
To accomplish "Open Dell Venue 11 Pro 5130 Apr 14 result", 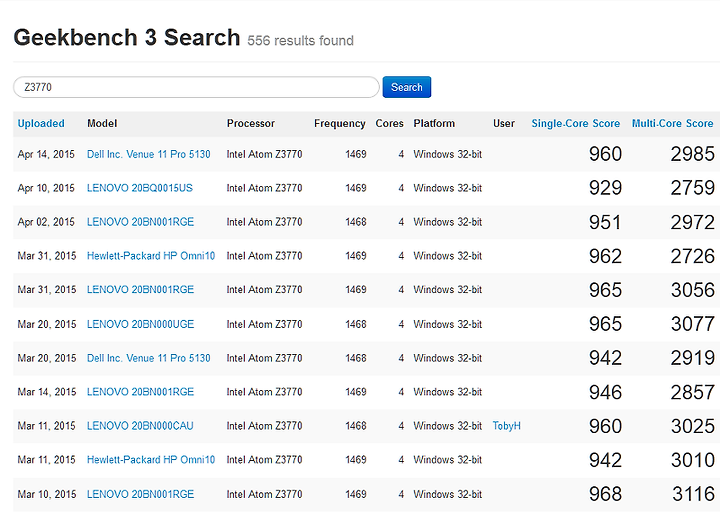I will pos(148,154).
